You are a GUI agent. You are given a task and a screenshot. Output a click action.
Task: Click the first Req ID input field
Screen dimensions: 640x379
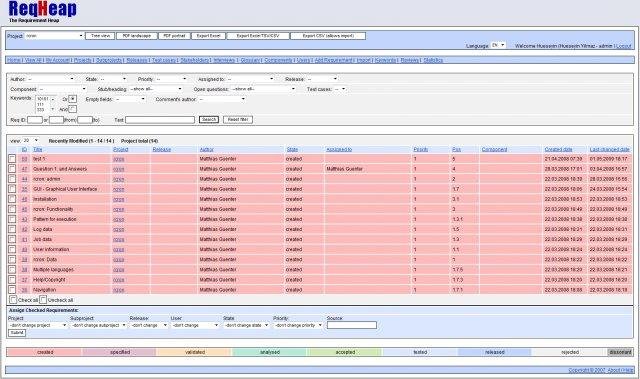[35, 120]
